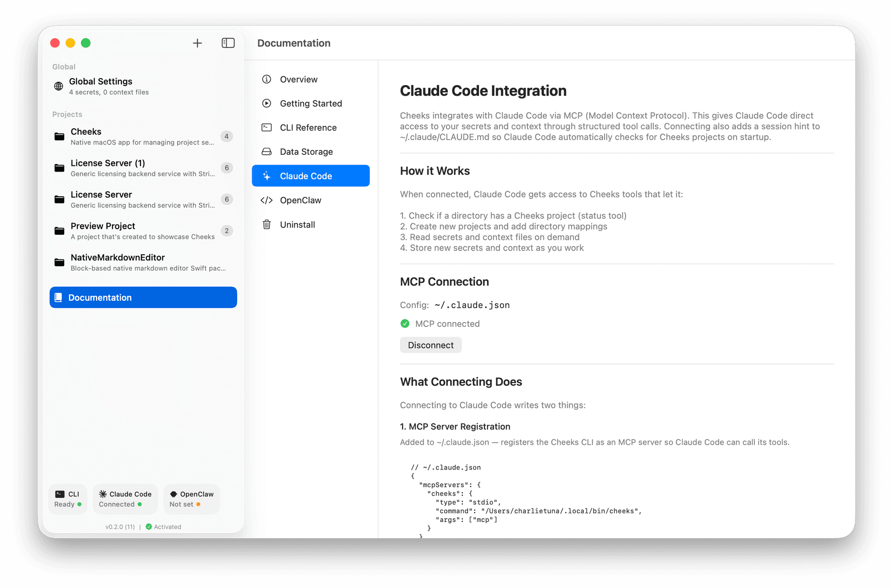Open the Cheeks project folder icon

[x=59, y=136]
